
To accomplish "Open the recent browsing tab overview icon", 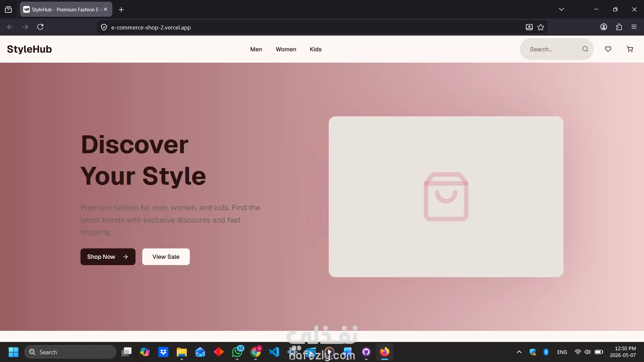I will [x=8, y=10].
